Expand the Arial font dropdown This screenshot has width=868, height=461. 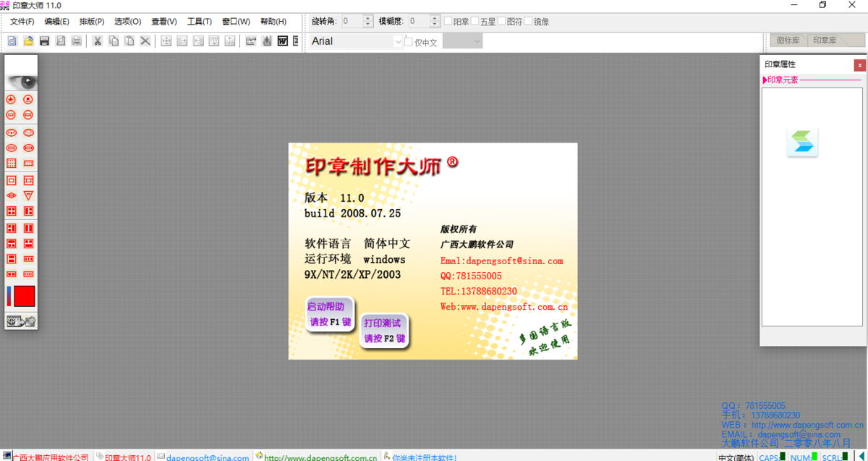(398, 42)
